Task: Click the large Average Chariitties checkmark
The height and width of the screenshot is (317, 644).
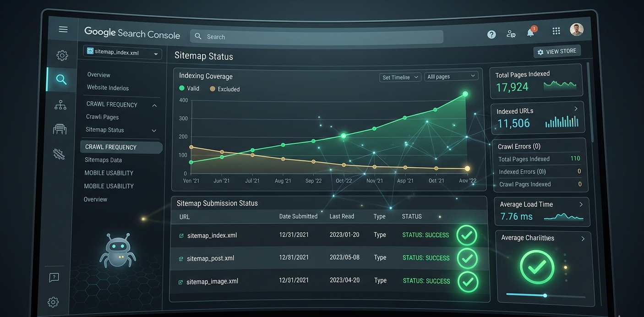Action: pyautogui.click(x=537, y=267)
